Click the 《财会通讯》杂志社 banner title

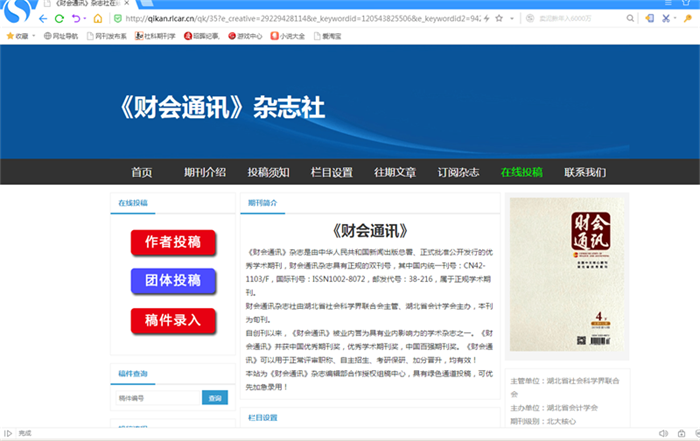[x=221, y=108]
